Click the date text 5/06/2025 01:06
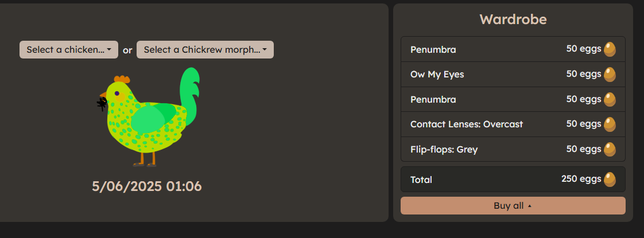The image size is (644, 238). (147, 186)
